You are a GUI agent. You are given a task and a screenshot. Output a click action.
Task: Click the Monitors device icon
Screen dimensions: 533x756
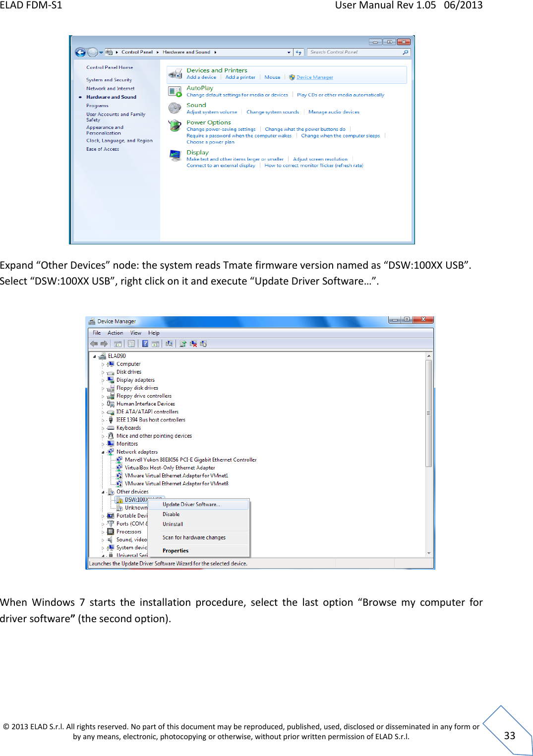[x=111, y=444]
